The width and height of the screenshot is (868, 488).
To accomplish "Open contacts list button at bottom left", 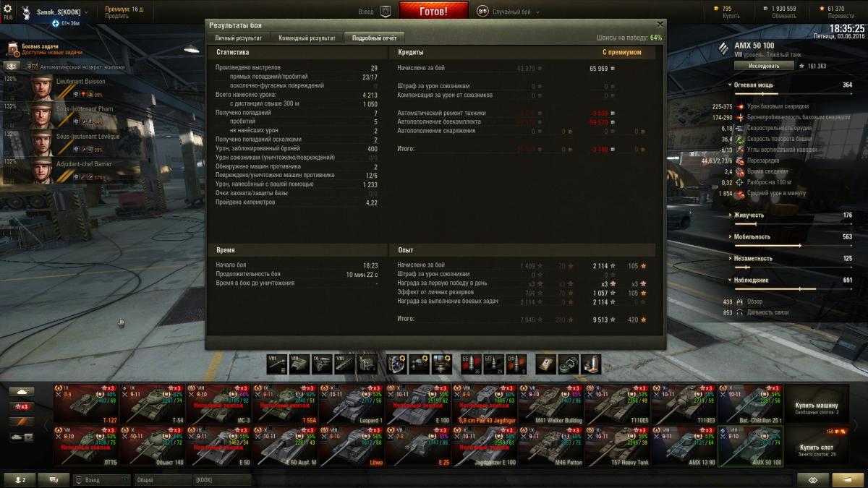I will click(20, 479).
